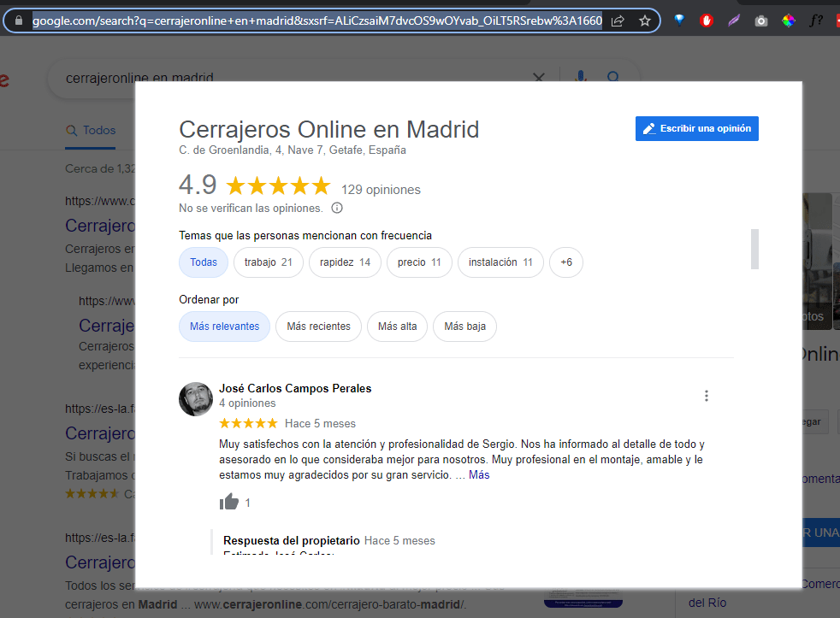Open the camera screenshot extension

(x=760, y=21)
